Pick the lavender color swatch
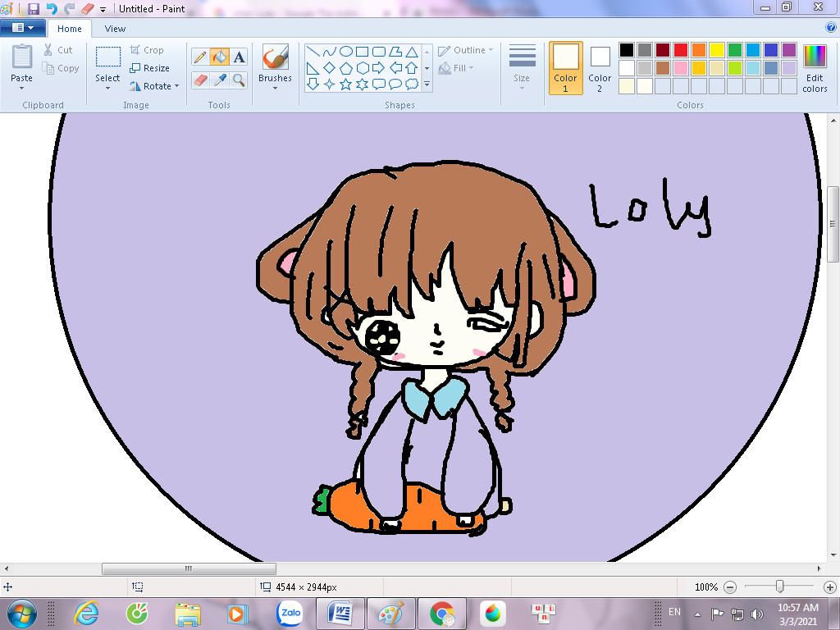 click(788, 68)
